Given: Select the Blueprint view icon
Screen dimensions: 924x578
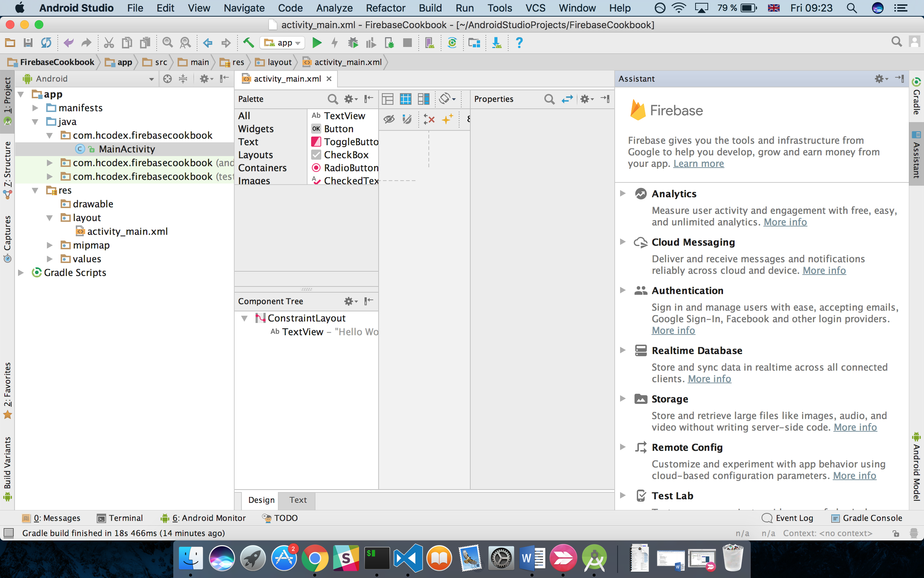Looking at the screenshot, I should [x=405, y=99].
